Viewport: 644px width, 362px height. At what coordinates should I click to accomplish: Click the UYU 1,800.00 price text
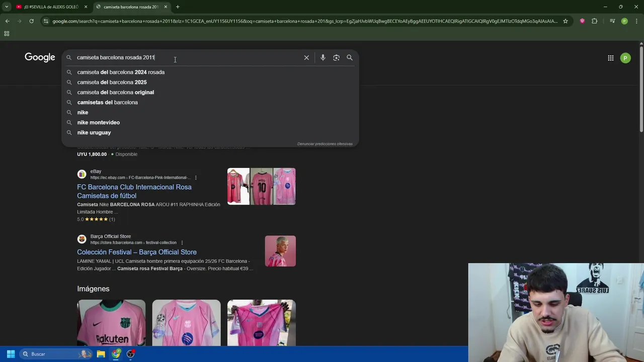pyautogui.click(x=92, y=154)
